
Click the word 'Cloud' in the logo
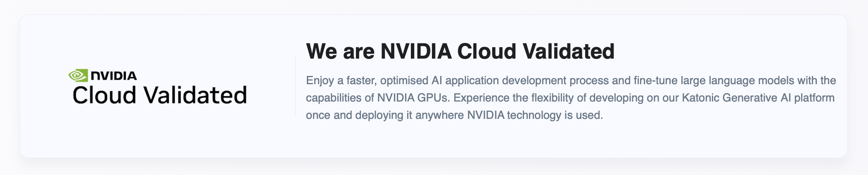point(104,95)
